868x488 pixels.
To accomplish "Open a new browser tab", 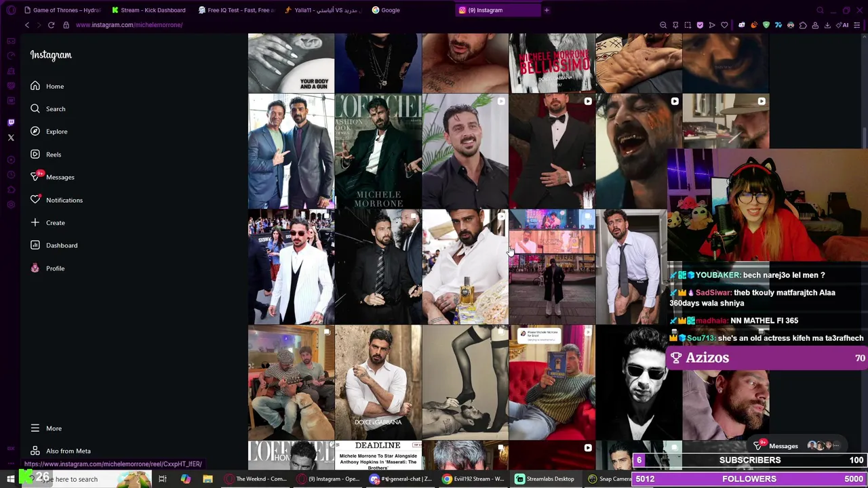I will [547, 10].
